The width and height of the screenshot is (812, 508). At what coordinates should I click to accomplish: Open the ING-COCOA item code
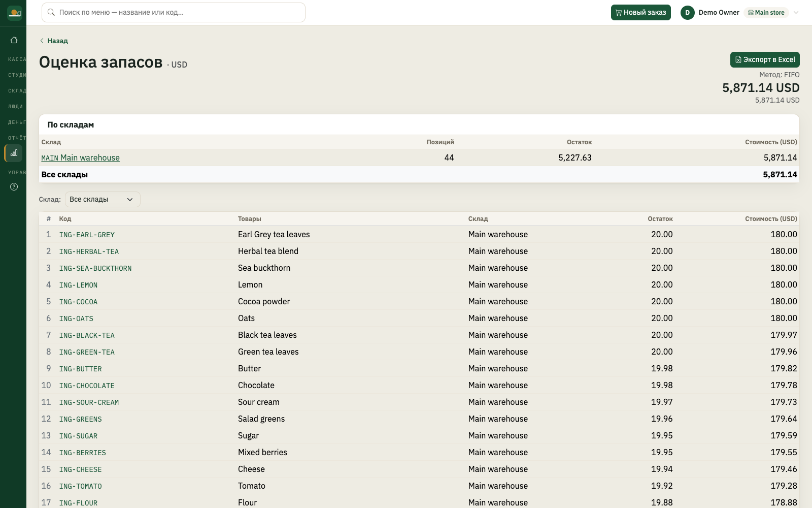click(x=78, y=302)
